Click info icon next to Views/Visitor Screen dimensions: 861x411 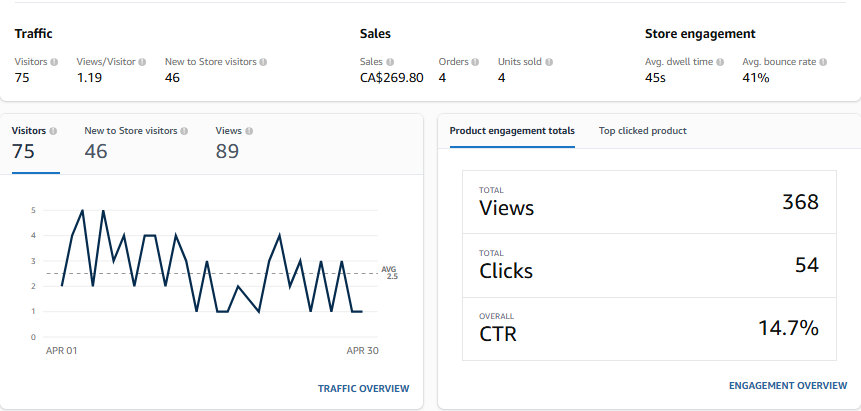[142, 62]
